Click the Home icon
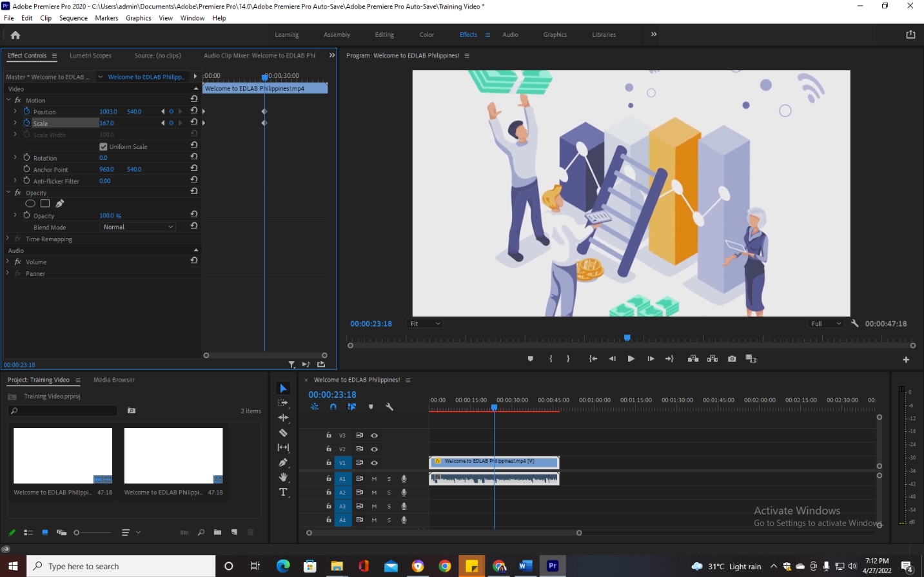Viewport: 924px width, 577px height. 15,35
